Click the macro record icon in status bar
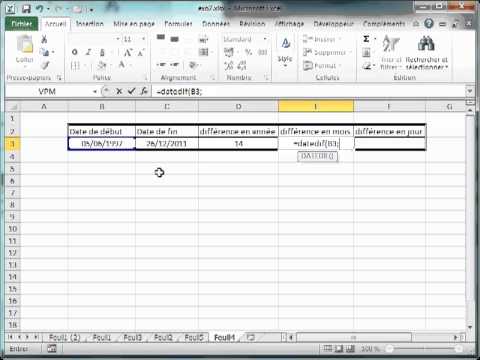 click(x=52, y=349)
